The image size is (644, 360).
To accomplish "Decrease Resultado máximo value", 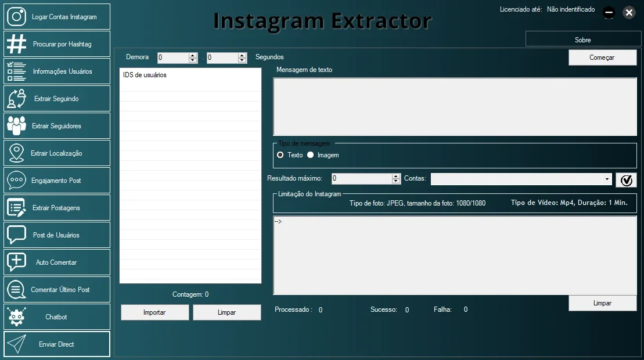I will [x=396, y=181].
